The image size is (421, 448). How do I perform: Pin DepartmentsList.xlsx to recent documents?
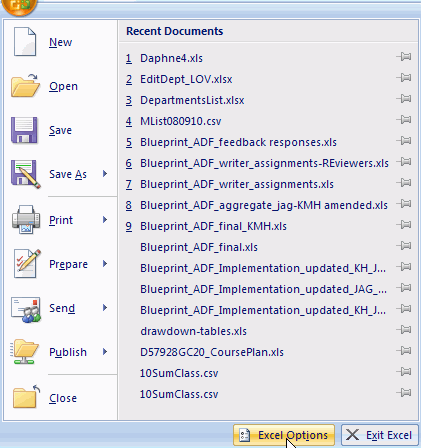404,99
